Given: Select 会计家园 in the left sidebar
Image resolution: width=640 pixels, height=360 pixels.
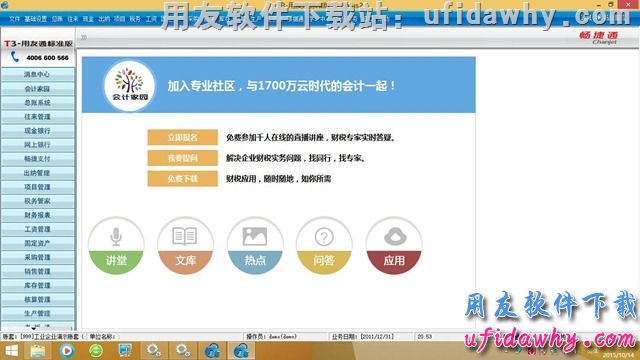Looking at the screenshot, I should tap(38, 89).
